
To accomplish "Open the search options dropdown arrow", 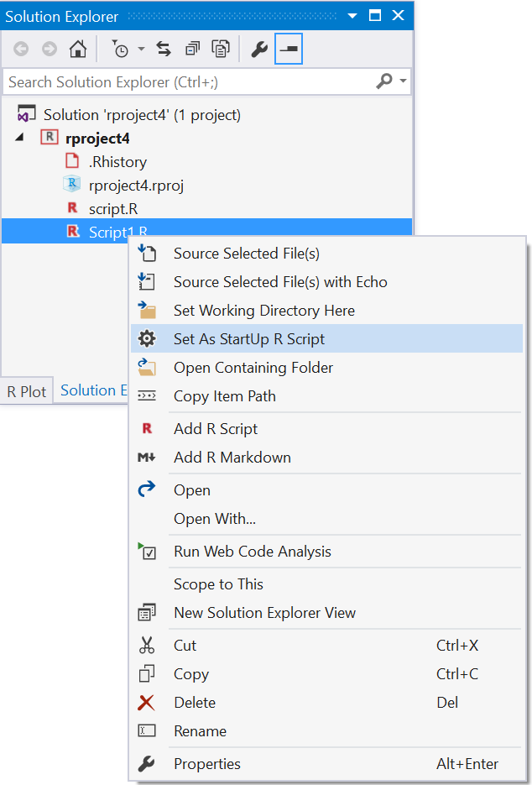I will pyautogui.click(x=404, y=81).
